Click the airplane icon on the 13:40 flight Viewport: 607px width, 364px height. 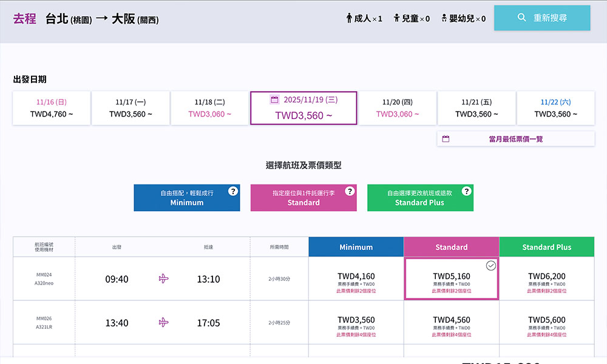(x=163, y=322)
